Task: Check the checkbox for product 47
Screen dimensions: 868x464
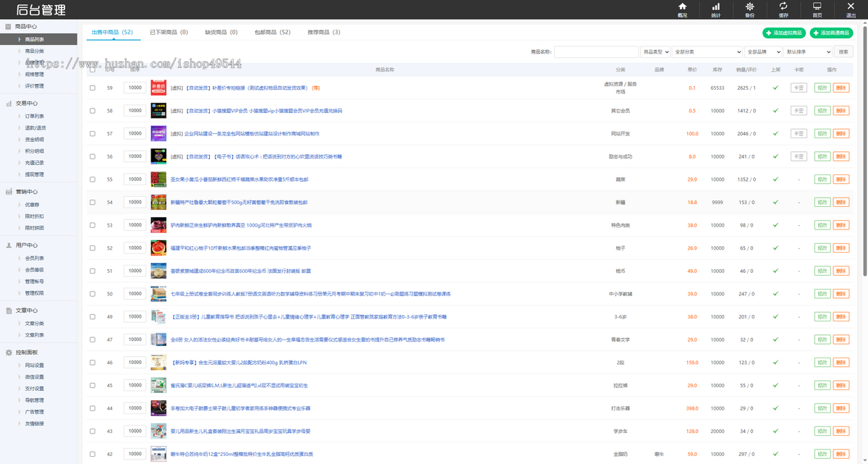Action: (93, 339)
